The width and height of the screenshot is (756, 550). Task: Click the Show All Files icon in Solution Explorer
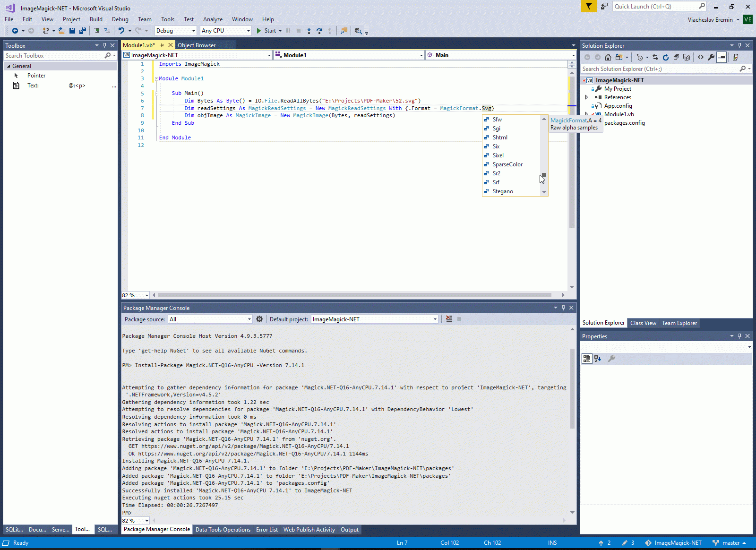point(687,57)
